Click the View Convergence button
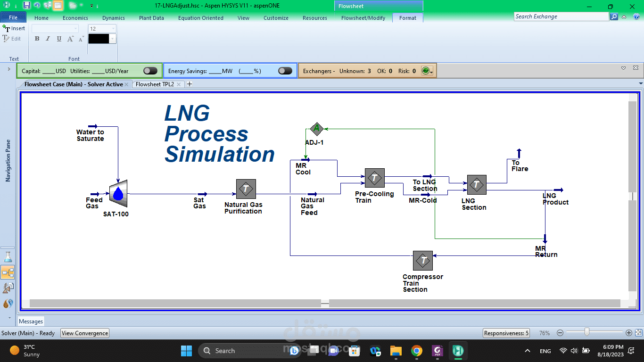The height and width of the screenshot is (362, 644). (x=84, y=333)
